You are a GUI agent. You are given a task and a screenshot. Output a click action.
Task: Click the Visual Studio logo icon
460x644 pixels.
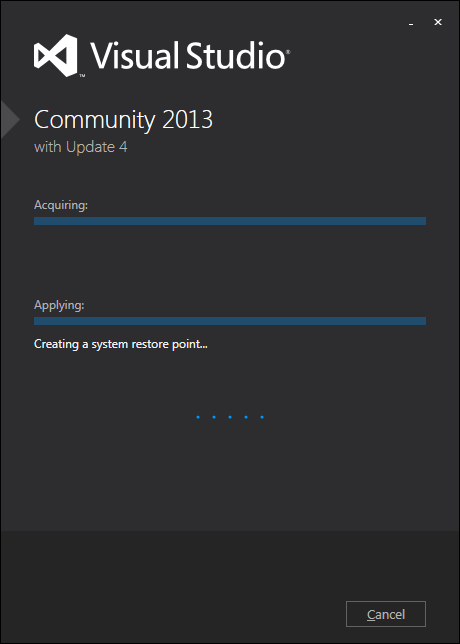(x=56, y=55)
